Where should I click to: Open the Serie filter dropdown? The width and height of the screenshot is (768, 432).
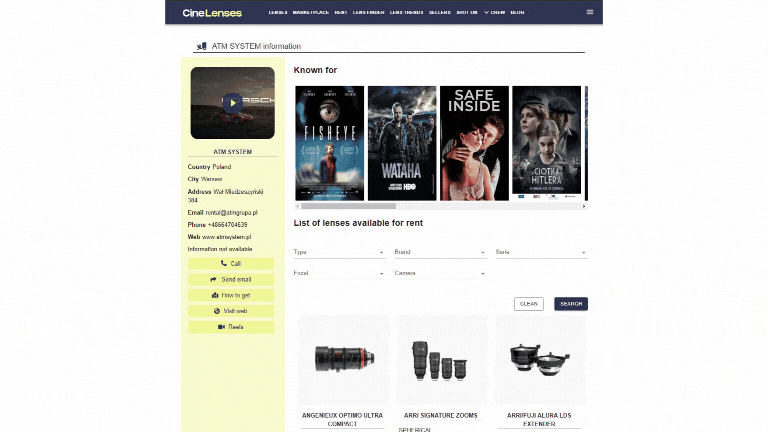click(x=540, y=252)
